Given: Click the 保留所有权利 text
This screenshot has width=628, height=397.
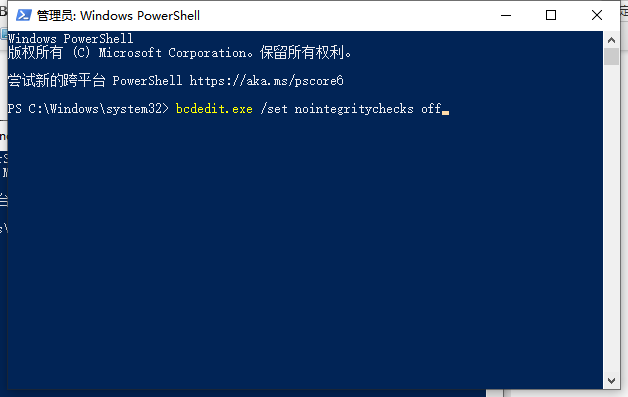Looking at the screenshot, I should (302, 52).
